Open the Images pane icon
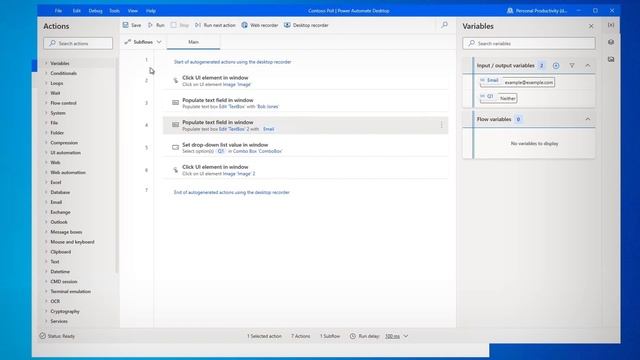This screenshot has height=360, width=640. [611, 59]
